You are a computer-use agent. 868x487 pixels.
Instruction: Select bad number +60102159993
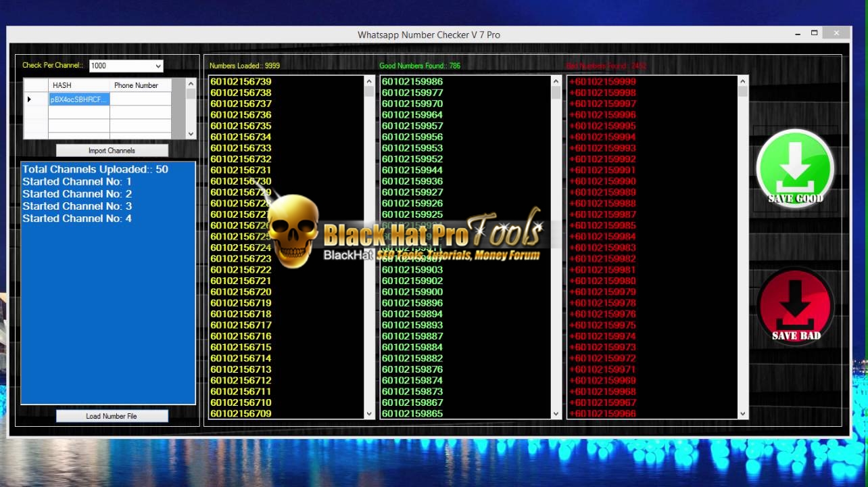[602, 148]
